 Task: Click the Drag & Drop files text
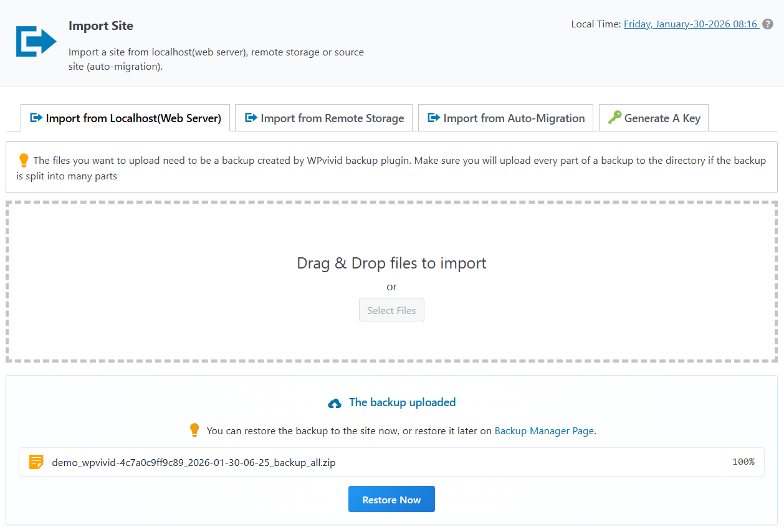click(391, 263)
